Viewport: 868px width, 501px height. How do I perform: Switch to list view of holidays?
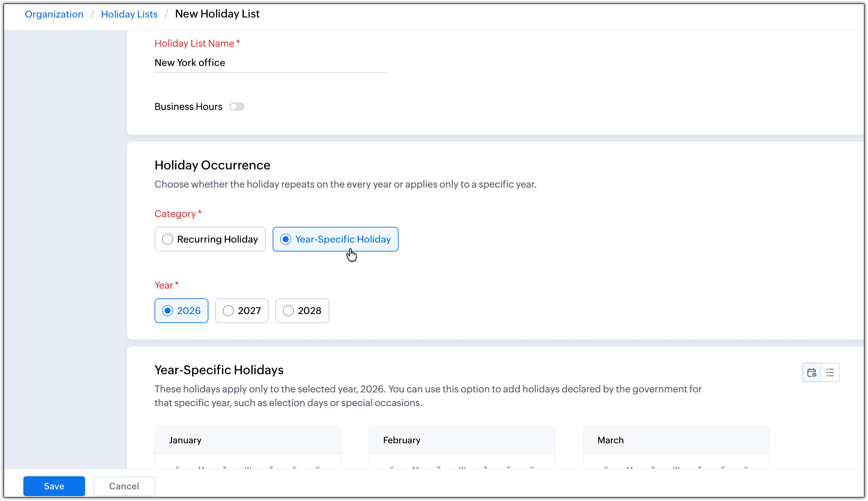pyautogui.click(x=830, y=372)
